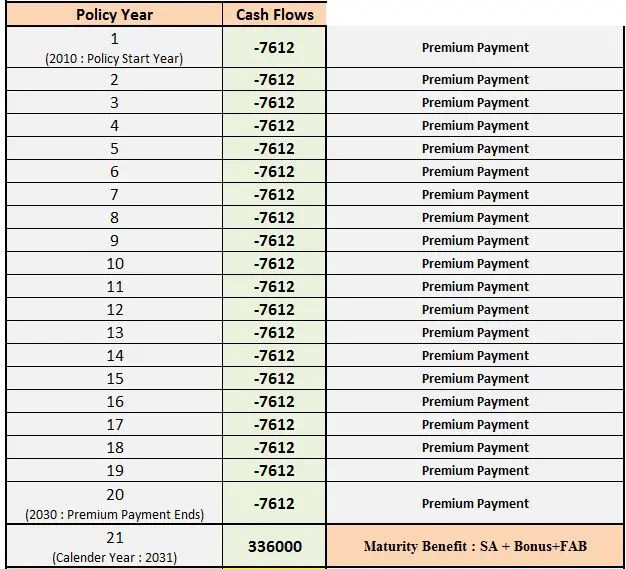Screen dimensions: 626x569
Task: Select policy year 20 cell (Premium Payment Ends)
Action: pos(115,503)
